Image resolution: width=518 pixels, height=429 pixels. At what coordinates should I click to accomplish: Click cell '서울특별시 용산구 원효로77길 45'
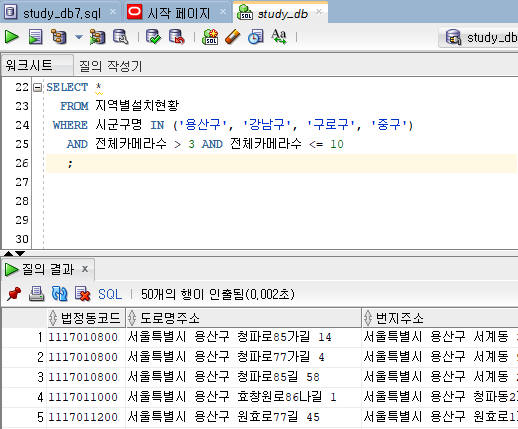click(244, 417)
